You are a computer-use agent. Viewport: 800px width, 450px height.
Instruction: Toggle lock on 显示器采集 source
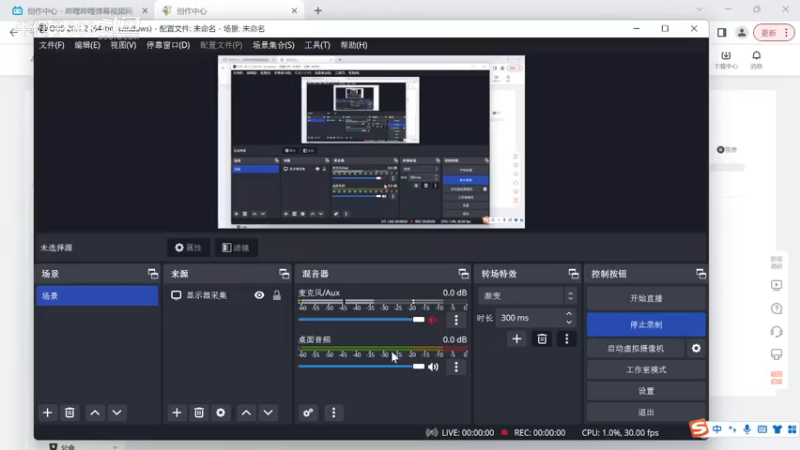pos(277,295)
